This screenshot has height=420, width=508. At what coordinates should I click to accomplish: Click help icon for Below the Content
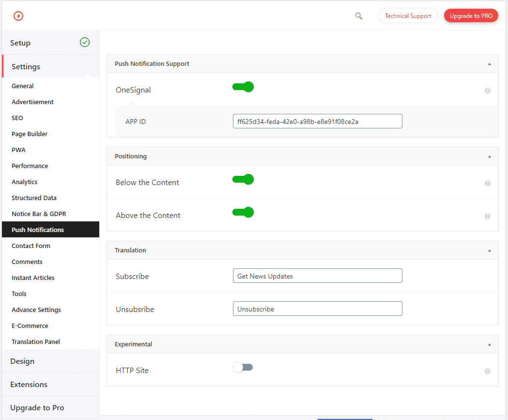(487, 184)
